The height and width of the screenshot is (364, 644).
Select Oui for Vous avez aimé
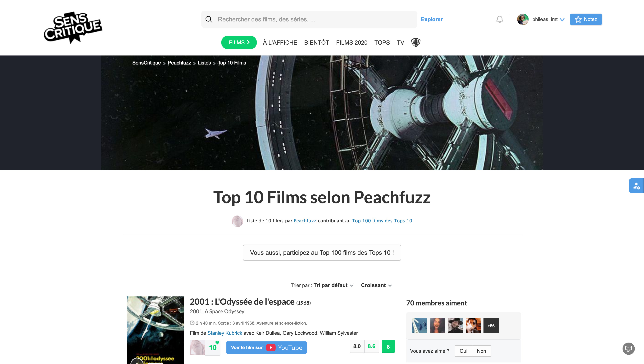(x=463, y=351)
